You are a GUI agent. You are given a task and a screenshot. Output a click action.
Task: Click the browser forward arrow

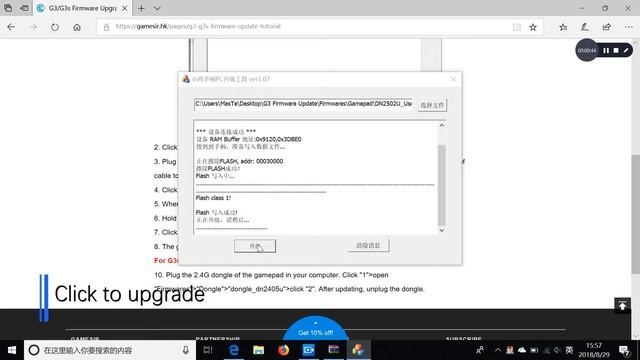click(x=33, y=27)
